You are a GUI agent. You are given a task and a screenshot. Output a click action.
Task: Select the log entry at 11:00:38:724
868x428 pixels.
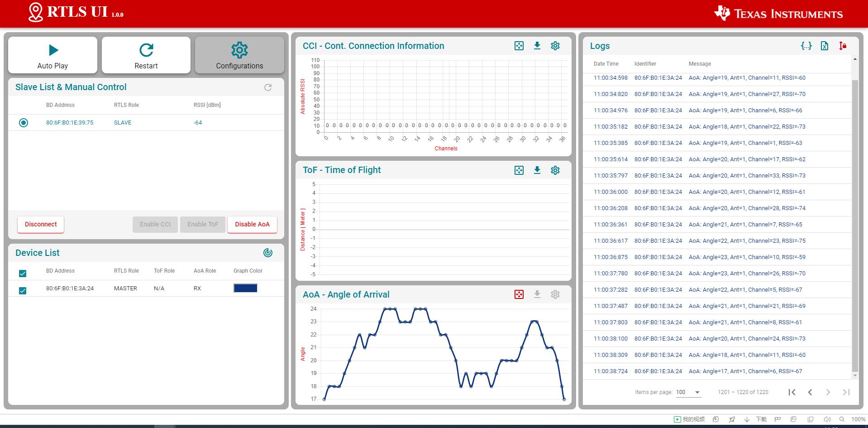tap(717, 371)
